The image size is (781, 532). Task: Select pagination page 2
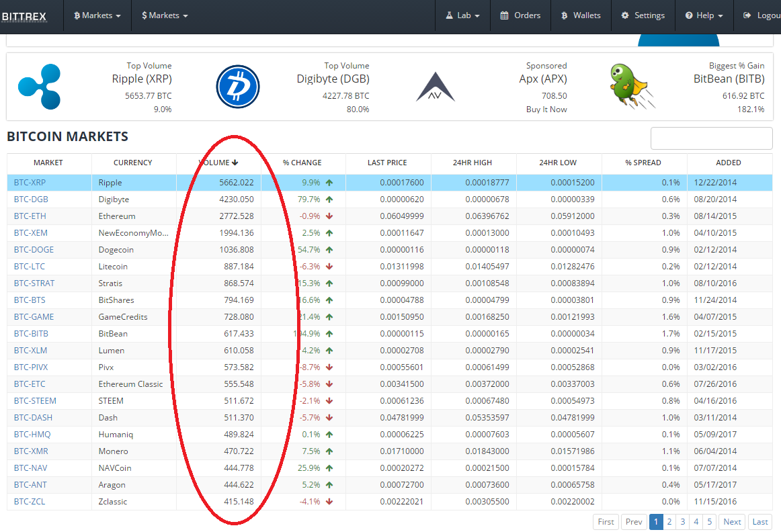point(669,521)
